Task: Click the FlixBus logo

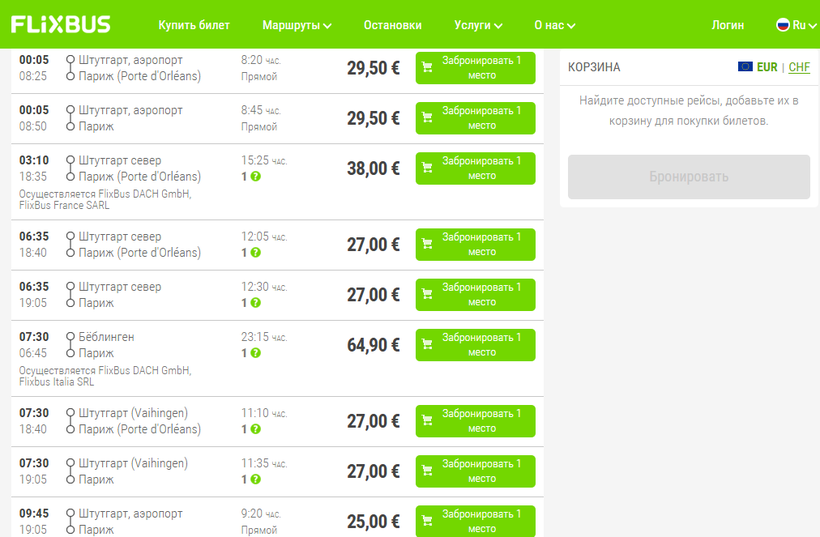Action: point(61,24)
